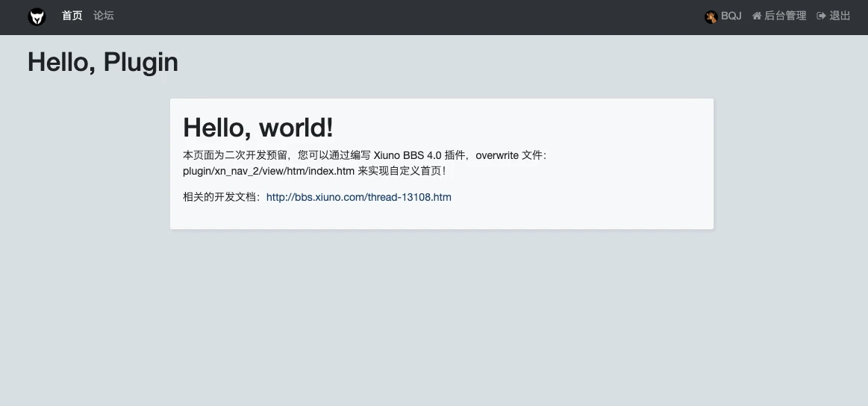
Task: Open the bbs.xiuno.com thread-13108 documentation link
Action: [358, 197]
